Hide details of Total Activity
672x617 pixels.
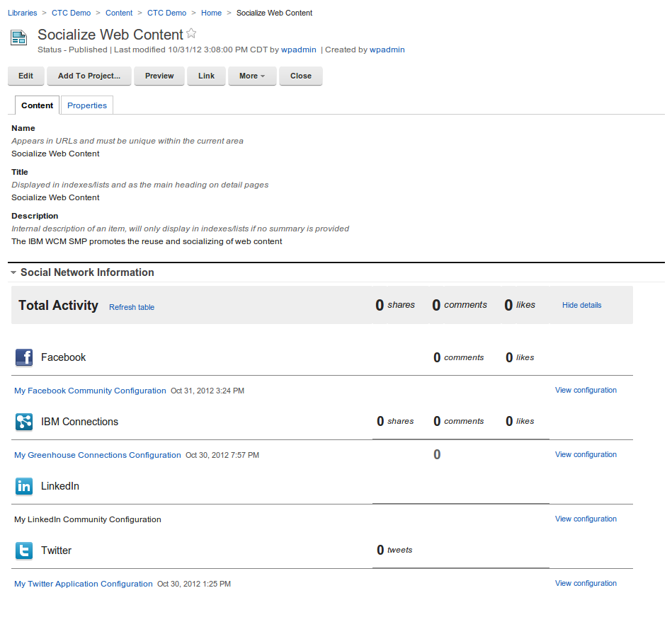[x=581, y=305]
